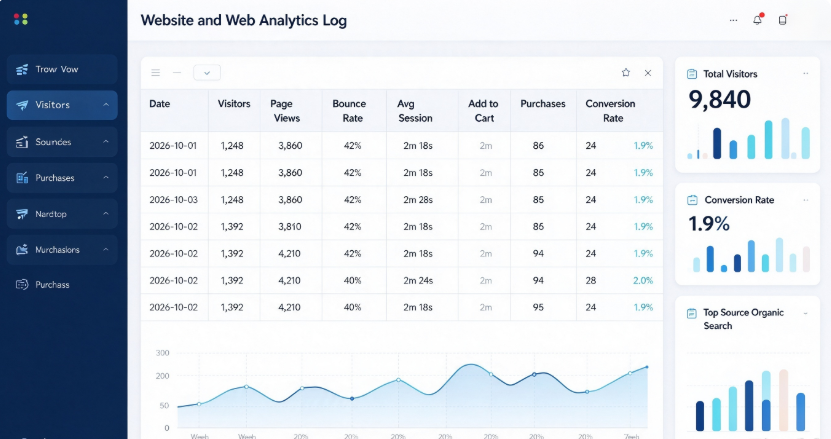Click the Purchass sidebar icon
The width and height of the screenshot is (831, 439).
[22, 285]
